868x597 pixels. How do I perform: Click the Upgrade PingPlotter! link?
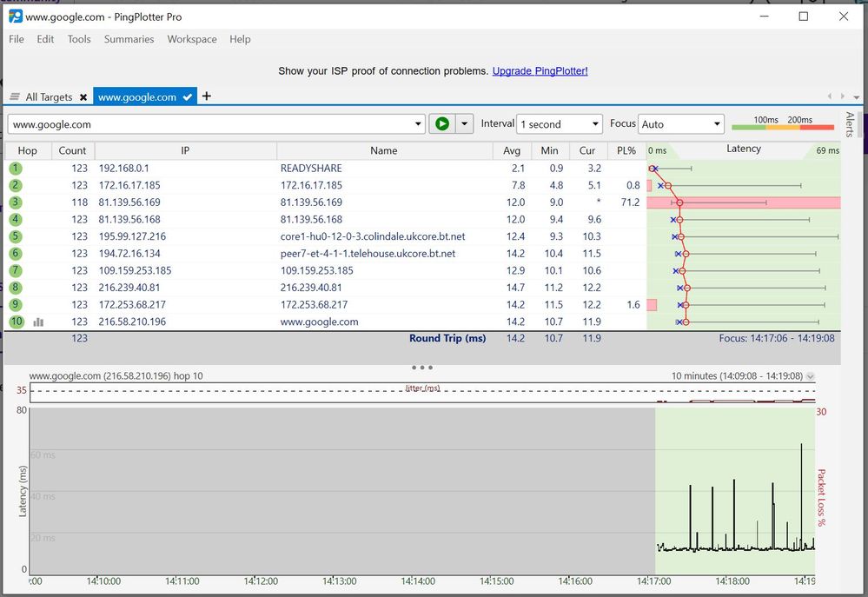tap(540, 70)
